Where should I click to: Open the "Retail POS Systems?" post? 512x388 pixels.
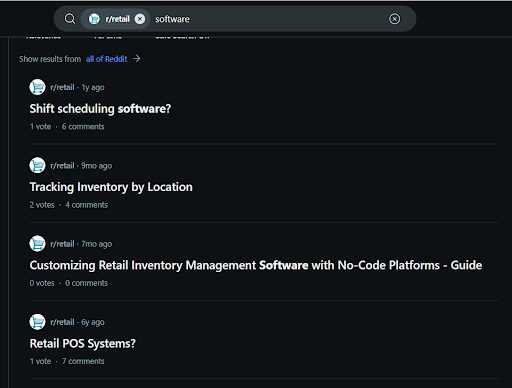[82, 343]
